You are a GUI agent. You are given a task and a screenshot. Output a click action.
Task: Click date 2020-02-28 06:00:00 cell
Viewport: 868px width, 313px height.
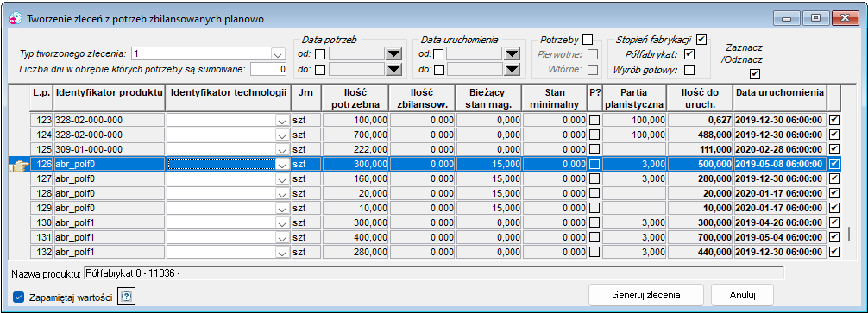tap(780, 149)
